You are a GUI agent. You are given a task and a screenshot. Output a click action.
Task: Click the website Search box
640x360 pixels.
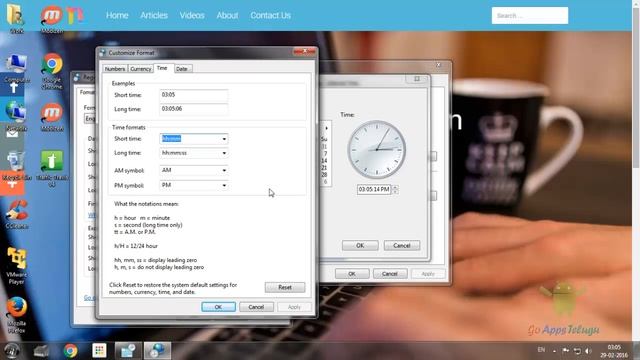coord(529,16)
